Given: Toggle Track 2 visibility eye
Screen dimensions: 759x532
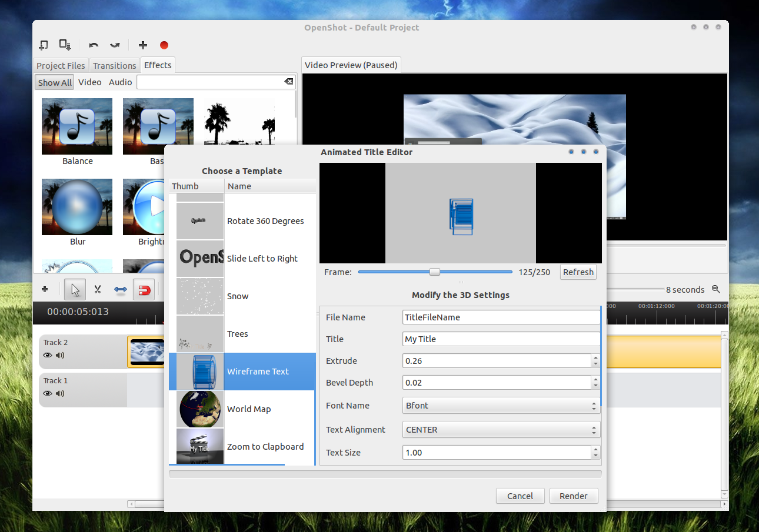Looking at the screenshot, I should [48, 355].
